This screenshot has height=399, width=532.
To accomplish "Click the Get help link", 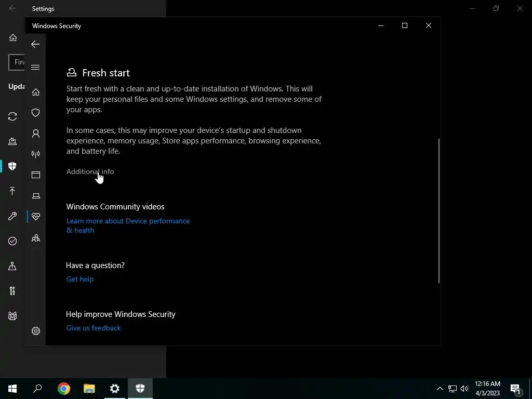I will (x=79, y=279).
